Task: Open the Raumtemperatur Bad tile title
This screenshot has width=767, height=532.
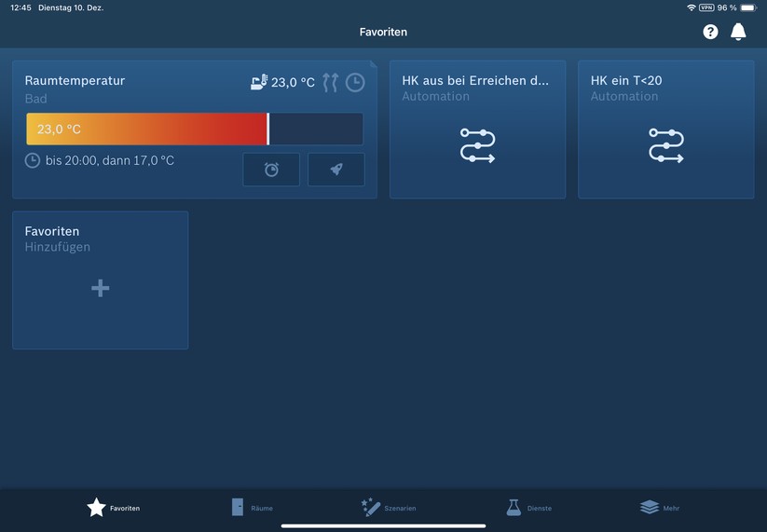Action: coord(75,81)
